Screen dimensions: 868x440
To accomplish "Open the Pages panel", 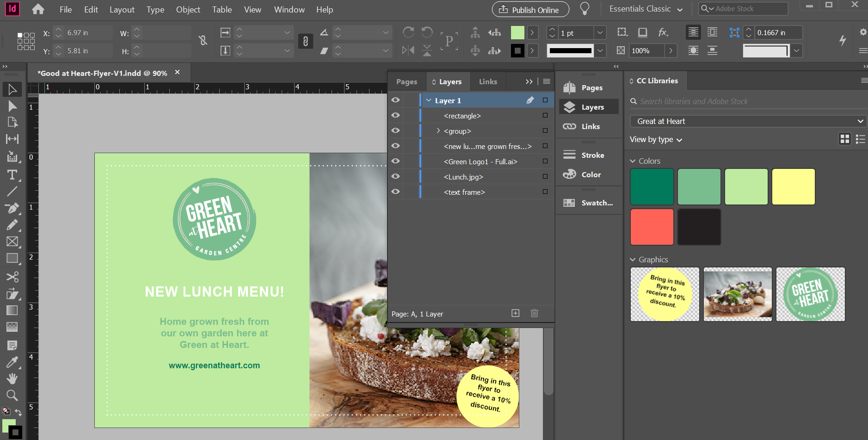I will 589,87.
